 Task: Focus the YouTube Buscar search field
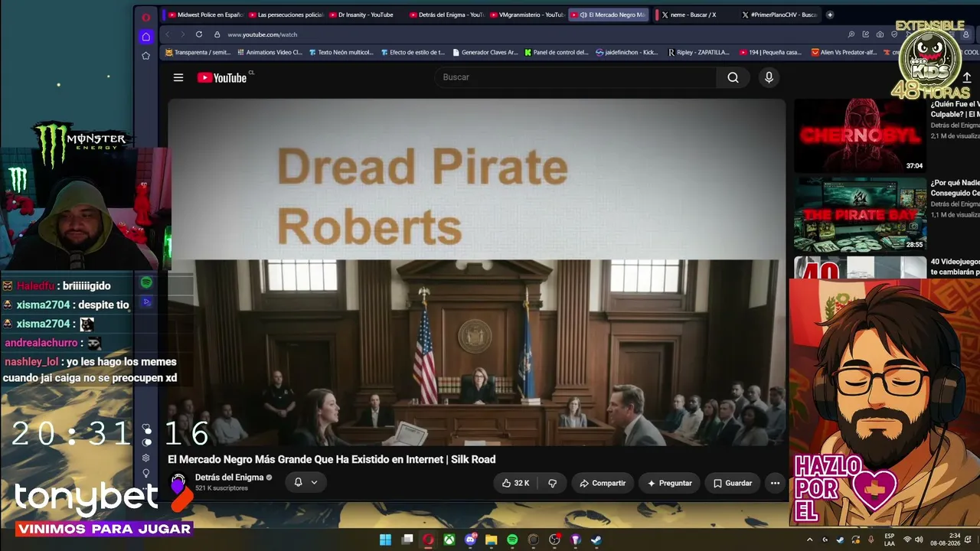click(575, 77)
